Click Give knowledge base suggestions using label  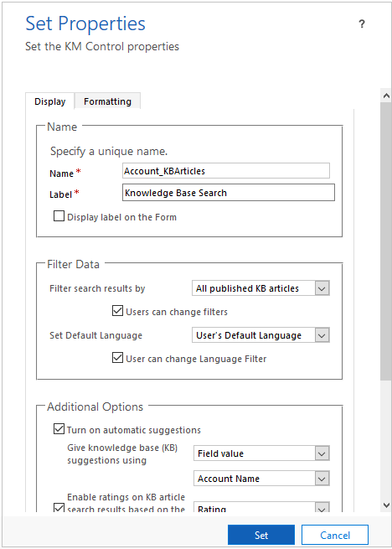(x=122, y=454)
